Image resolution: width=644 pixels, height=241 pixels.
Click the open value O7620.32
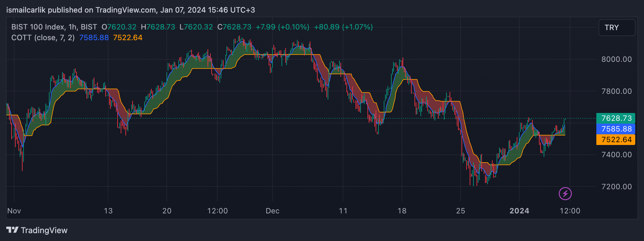(x=119, y=27)
